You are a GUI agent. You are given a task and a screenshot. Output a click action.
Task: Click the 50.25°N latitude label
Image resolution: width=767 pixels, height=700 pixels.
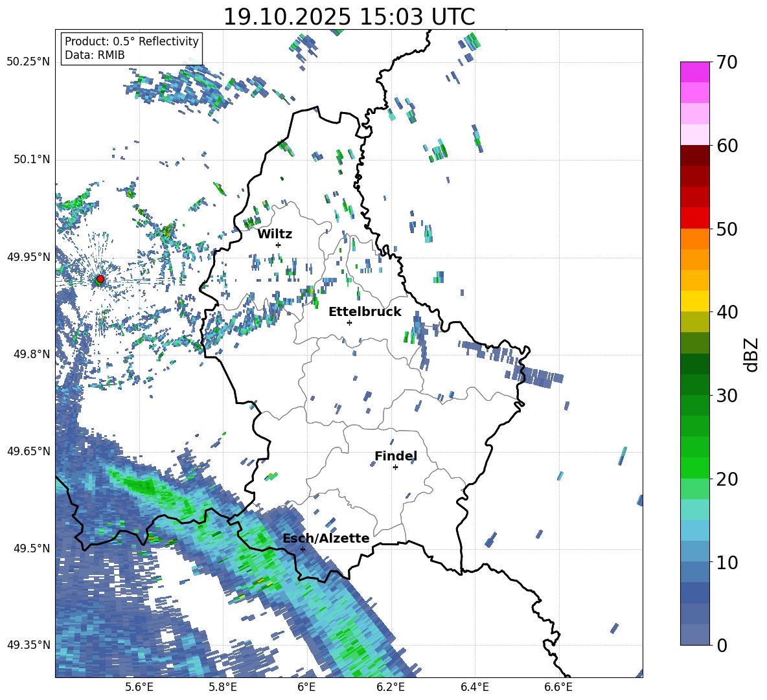pyautogui.click(x=29, y=62)
